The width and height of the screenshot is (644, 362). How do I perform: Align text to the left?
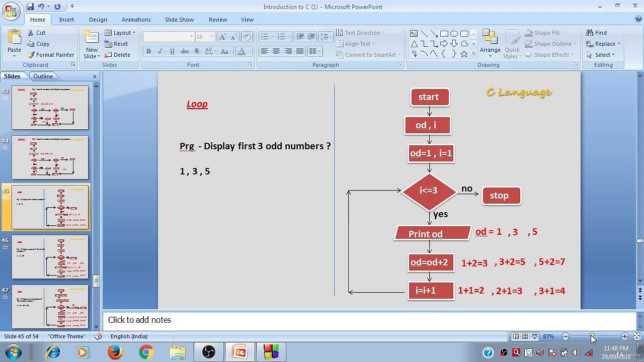(264, 51)
